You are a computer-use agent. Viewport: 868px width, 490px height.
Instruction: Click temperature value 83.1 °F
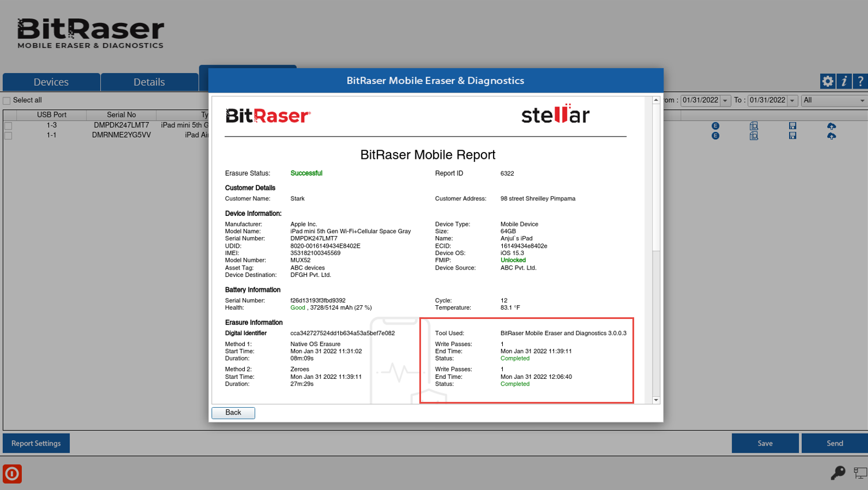pos(510,308)
